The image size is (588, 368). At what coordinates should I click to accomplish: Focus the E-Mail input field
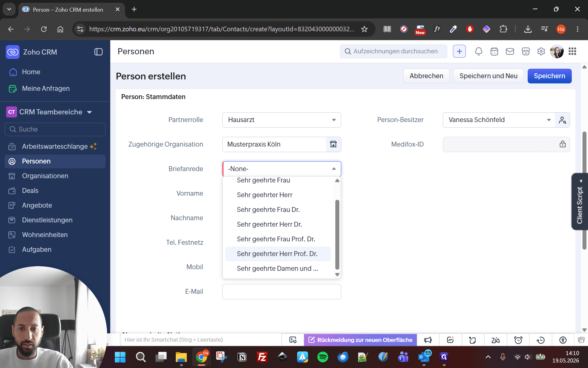pyautogui.click(x=281, y=292)
